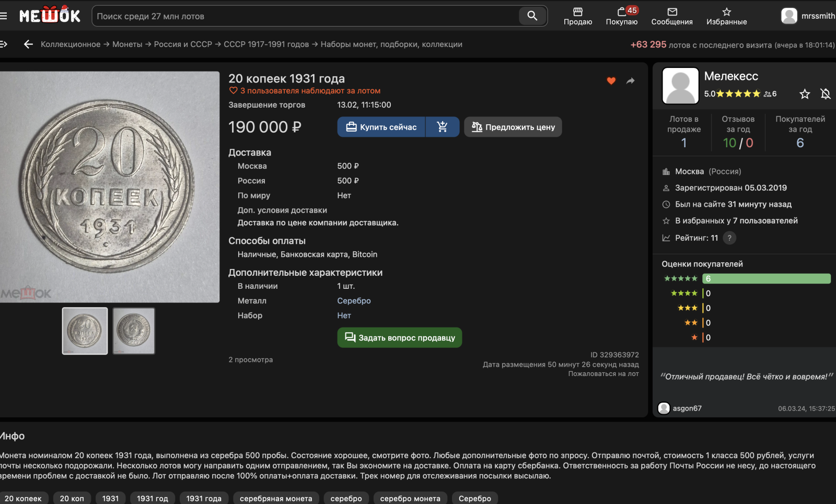Click the five-star green rating bar

pos(766,279)
